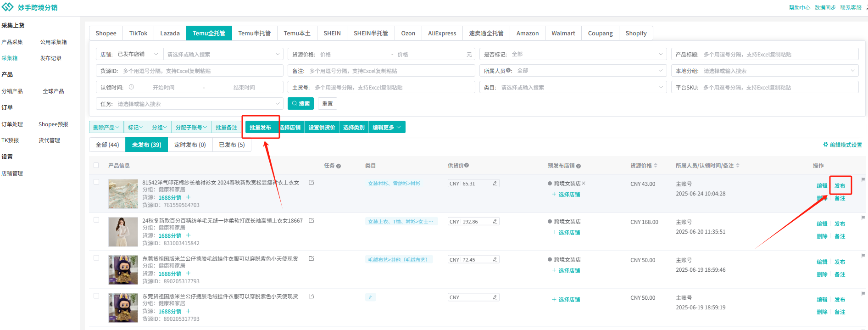Click the clock icon in the 认领时间 field
This screenshot has height=330, width=868.
pyautogui.click(x=131, y=87)
